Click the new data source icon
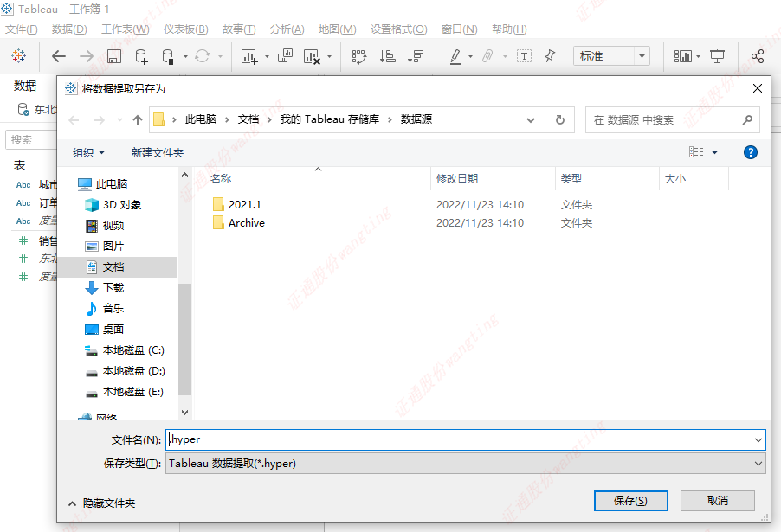 141,56
